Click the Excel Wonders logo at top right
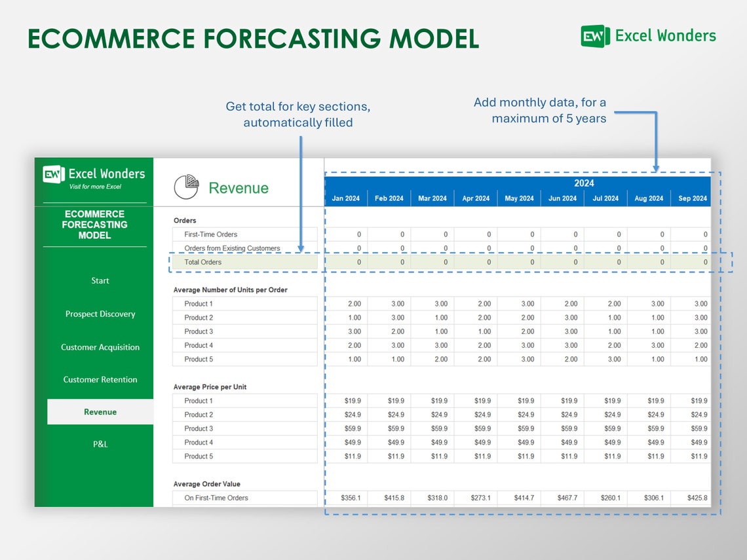 tap(648, 36)
